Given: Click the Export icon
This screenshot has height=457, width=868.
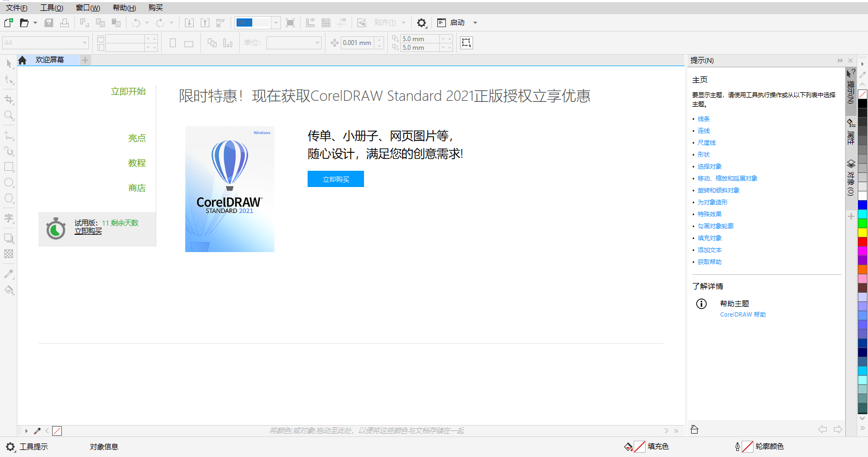Looking at the screenshot, I should (205, 23).
